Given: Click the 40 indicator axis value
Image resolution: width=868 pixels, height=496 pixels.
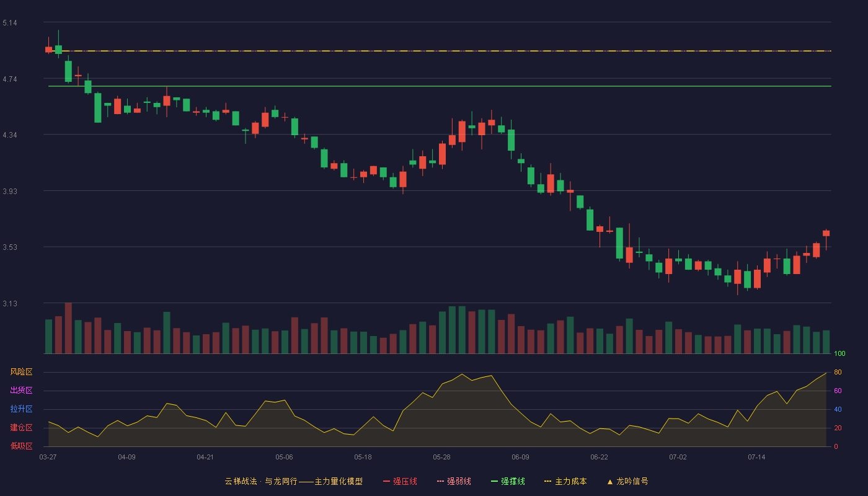Looking at the screenshot, I should tap(838, 409).
